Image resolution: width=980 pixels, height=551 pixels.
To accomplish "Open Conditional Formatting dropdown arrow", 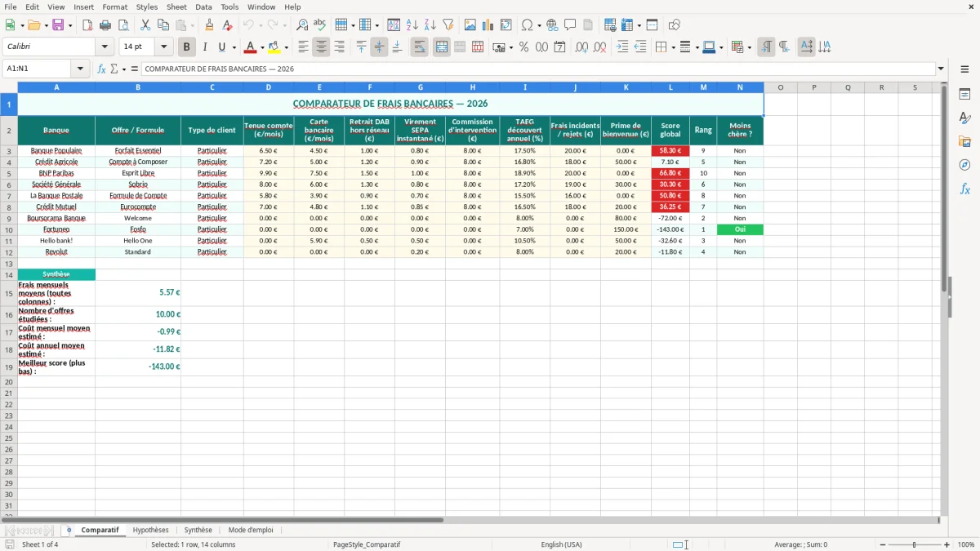I will [749, 47].
